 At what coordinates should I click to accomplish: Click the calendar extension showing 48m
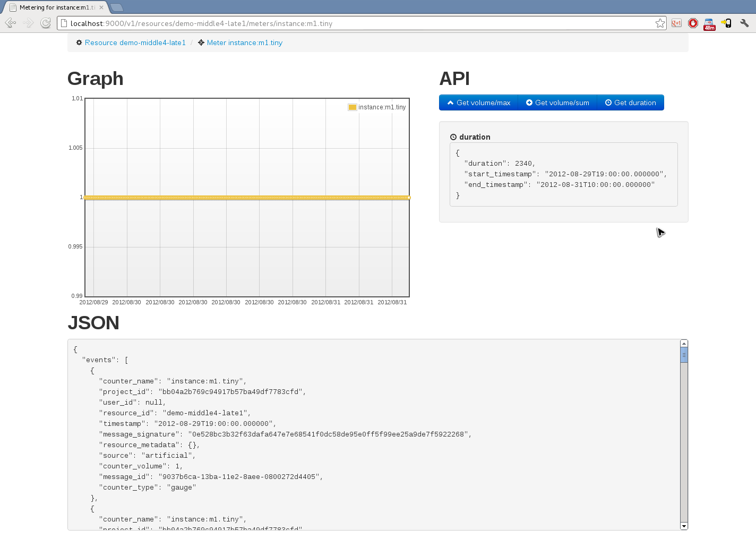click(709, 24)
